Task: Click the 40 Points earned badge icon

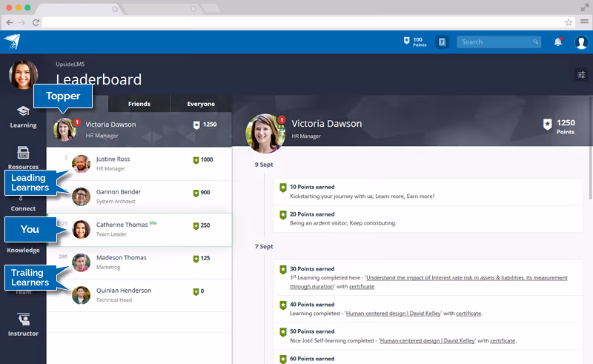Action: click(x=283, y=305)
